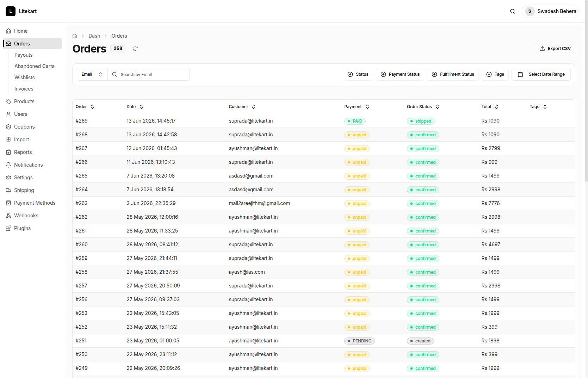Sort the table by Payment column
Viewport: 588px width, 378px height.
[357, 107]
